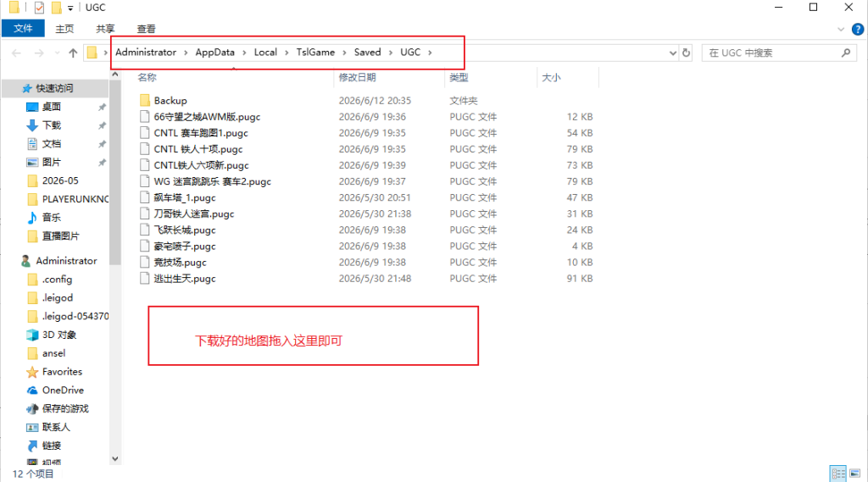Click the back navigation arrow
The width and height of the screenshot is (868, 482).
tap(17, 53)
